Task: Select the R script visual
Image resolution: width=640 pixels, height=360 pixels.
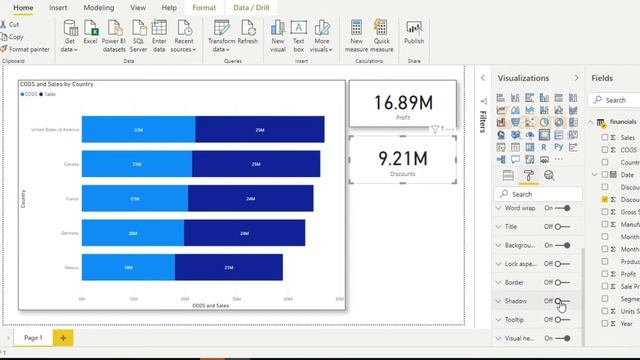Action: 544,147
